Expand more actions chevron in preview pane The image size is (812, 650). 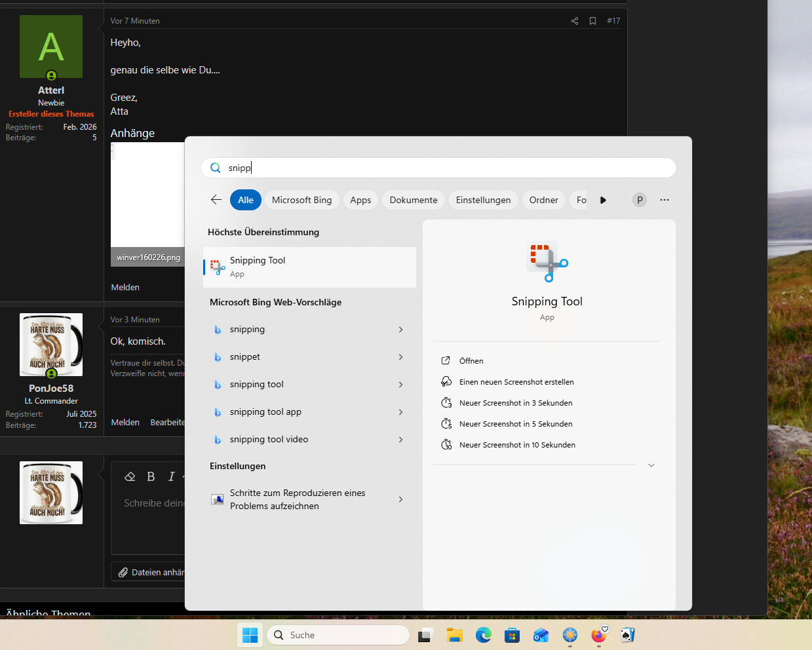(651, 465)
